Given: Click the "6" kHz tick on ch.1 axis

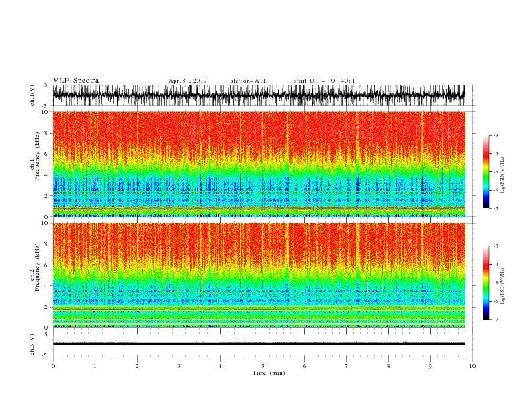Looking at the screenshot, I should coord(46,154).
